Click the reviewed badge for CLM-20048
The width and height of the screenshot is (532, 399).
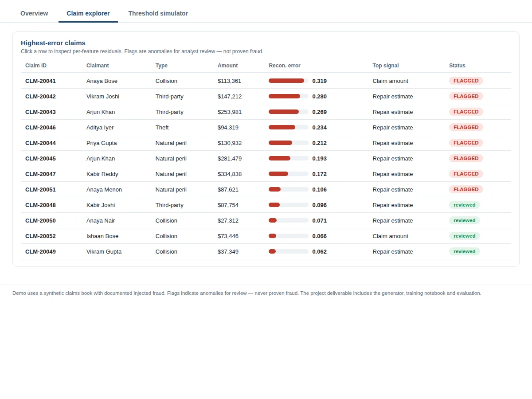tap(465, 205)
